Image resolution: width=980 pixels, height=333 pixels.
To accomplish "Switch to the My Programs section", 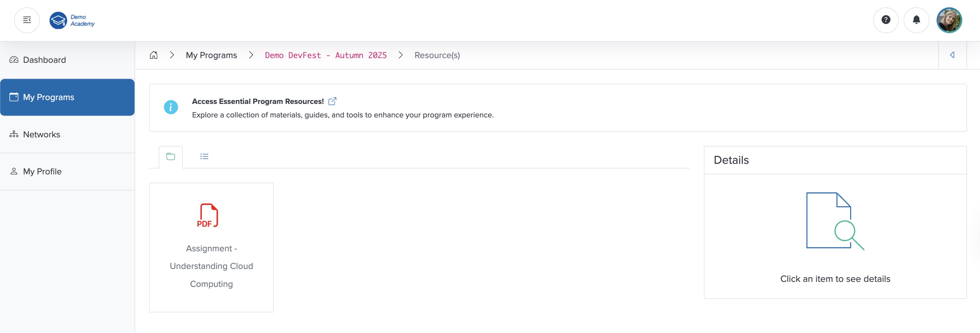I will [48, 97].
